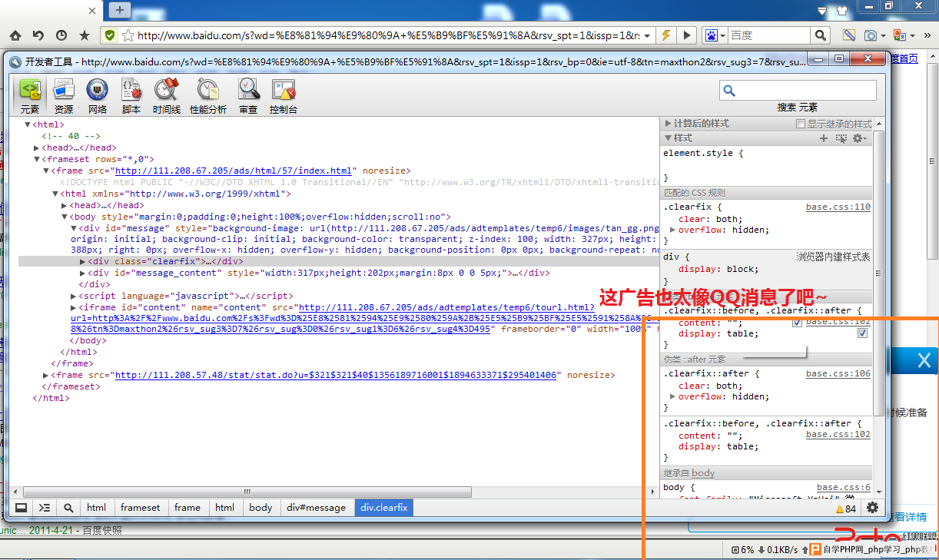Expand the div id message_content node

[83, 273]
